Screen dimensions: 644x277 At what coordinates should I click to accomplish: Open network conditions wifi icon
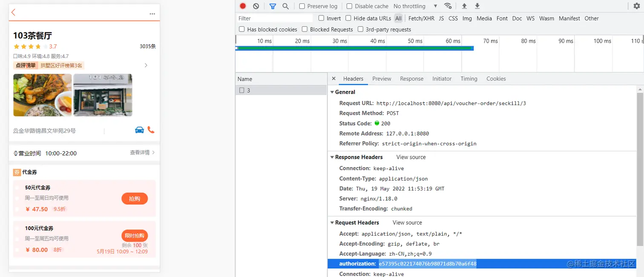448,6
